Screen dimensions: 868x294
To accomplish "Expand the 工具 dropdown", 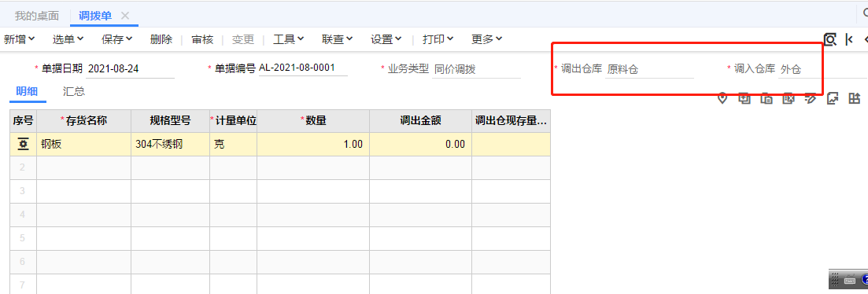I will tap(289, 39).
